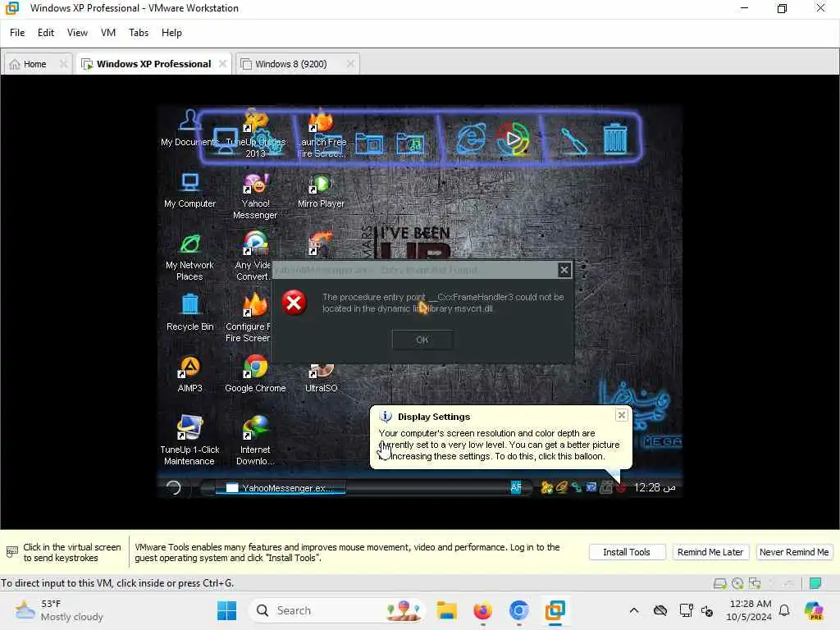Open the VM menu
The height and width of the screenshot is (630, 840).
(108, 33)
